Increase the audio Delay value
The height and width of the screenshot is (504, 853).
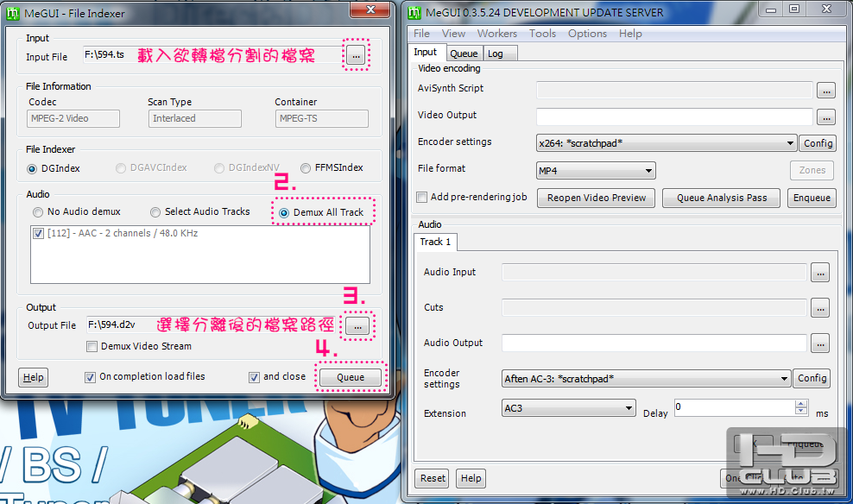pos(801,404)
